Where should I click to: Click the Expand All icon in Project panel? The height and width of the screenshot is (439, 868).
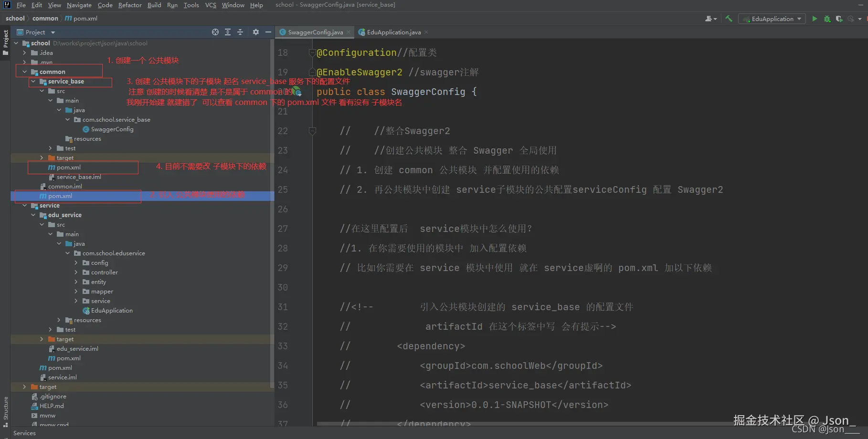(228, 32)
